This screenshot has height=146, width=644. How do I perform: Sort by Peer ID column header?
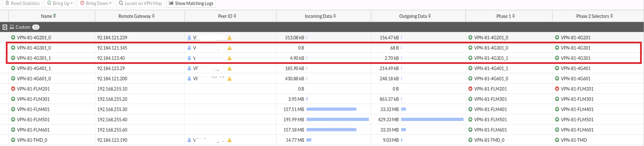(227, 16)
